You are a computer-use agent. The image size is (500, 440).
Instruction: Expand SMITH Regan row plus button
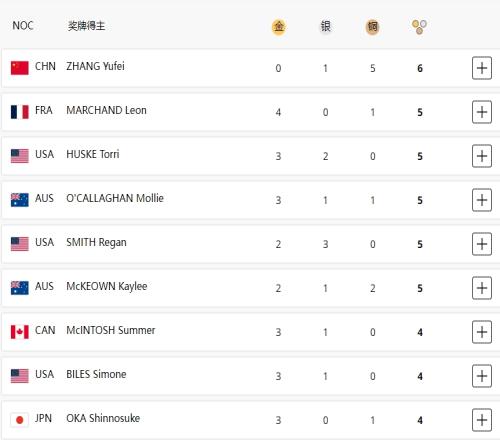pos(482,244)
